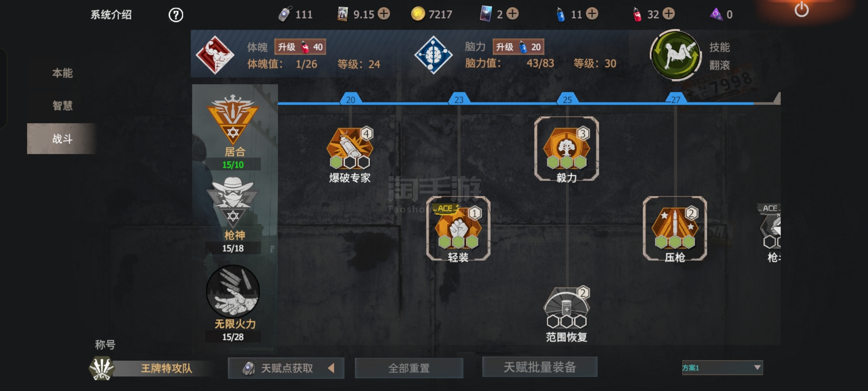Upgrade 体魄 with the 升级 button
The height and width of the screenshot is (391, 868).
click(x=300, y=47)
